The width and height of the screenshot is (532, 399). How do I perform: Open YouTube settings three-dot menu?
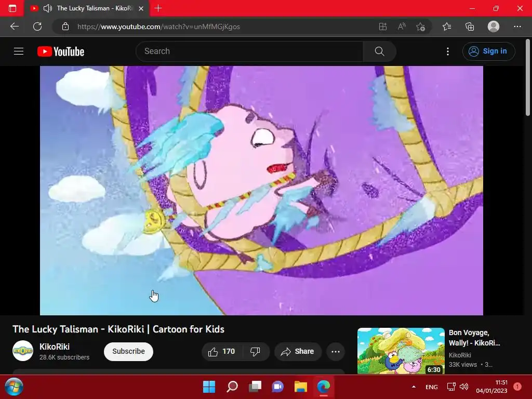coord(448,51)
